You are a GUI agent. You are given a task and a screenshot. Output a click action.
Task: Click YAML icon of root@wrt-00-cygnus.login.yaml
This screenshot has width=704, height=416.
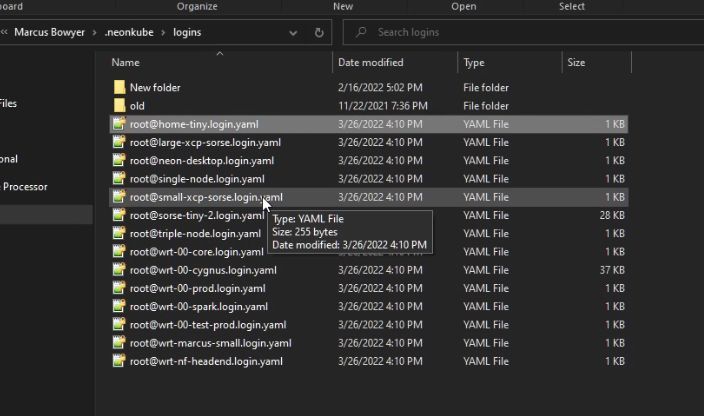click(x=119, y=270)
